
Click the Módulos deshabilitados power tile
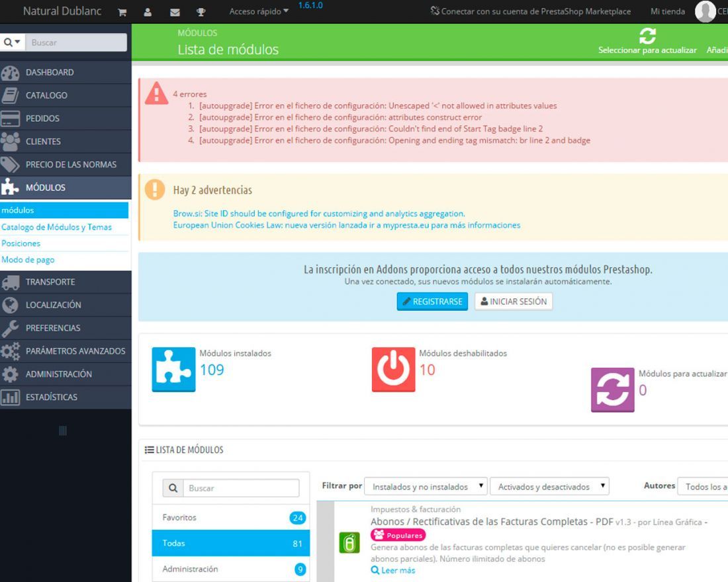393,370
